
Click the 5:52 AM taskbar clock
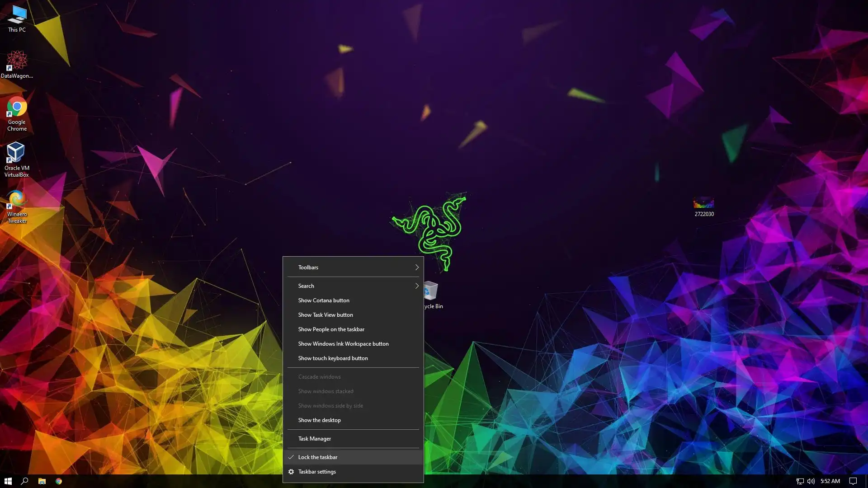click(830, 481)
